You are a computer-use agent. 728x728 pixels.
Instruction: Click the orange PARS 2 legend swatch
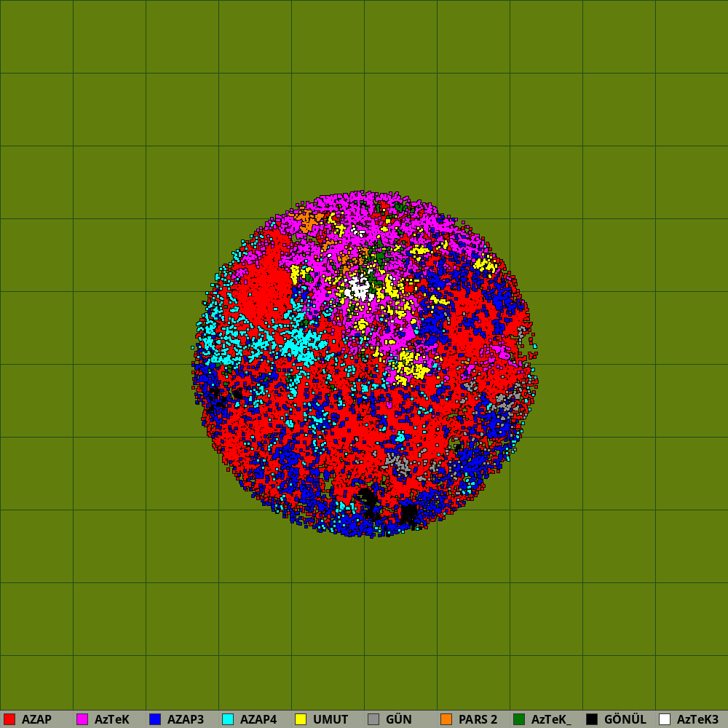point(446,719)
